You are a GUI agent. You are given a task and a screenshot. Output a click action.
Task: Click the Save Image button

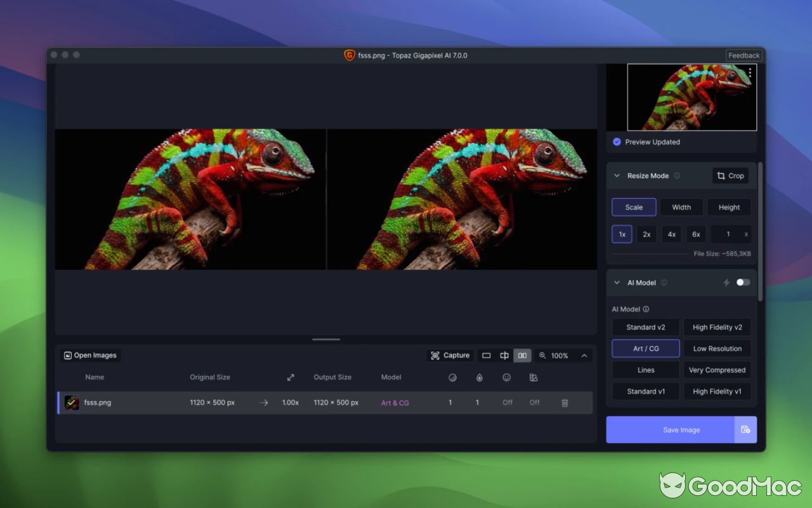pos(670,430)
